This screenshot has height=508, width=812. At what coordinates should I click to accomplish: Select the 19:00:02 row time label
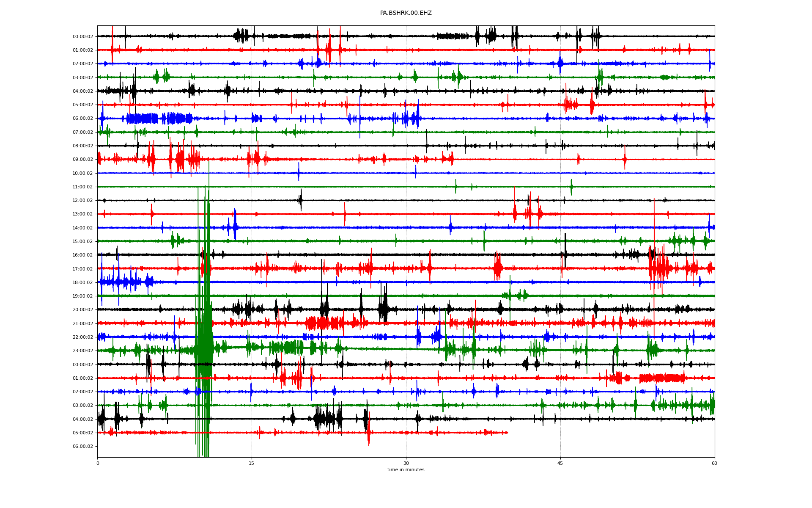click(x=82, y=296)
